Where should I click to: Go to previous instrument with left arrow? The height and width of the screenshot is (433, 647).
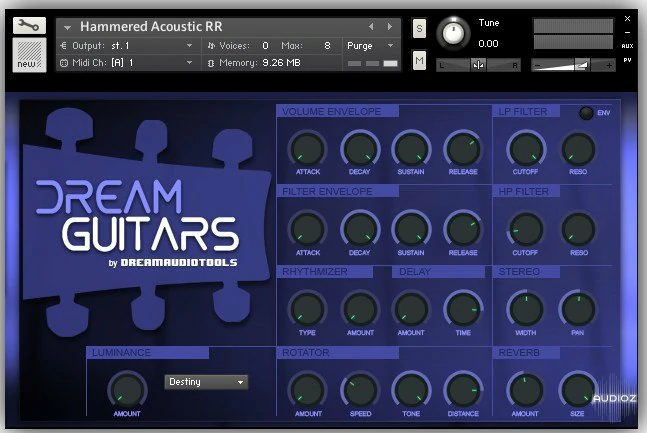click(x=371, y=27)
